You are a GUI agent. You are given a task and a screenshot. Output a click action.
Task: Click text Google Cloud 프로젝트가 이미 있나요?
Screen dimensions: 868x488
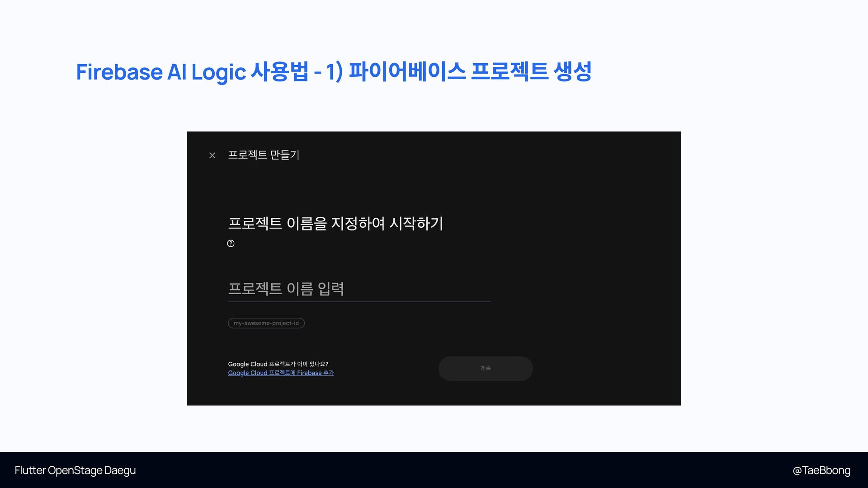click(278, 364)
